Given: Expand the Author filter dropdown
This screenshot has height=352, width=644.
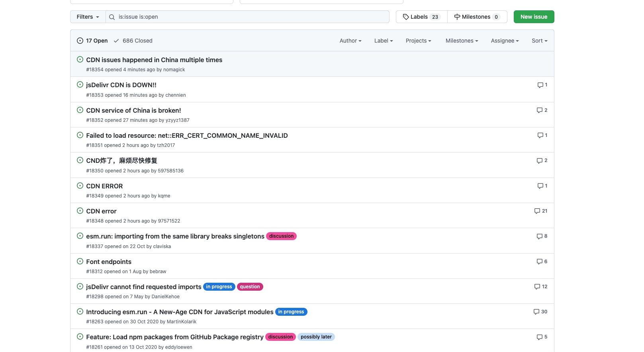Looking at the screenshot, I should click(350, 41).
